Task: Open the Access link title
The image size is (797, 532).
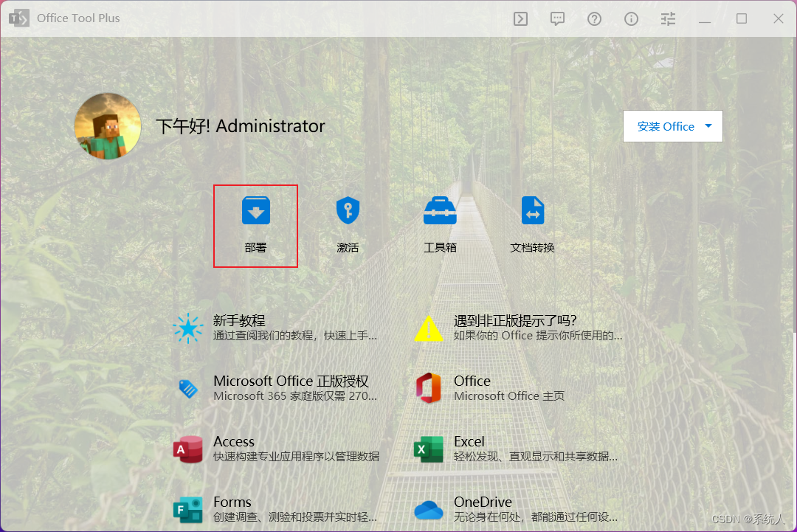Action: 234,441
